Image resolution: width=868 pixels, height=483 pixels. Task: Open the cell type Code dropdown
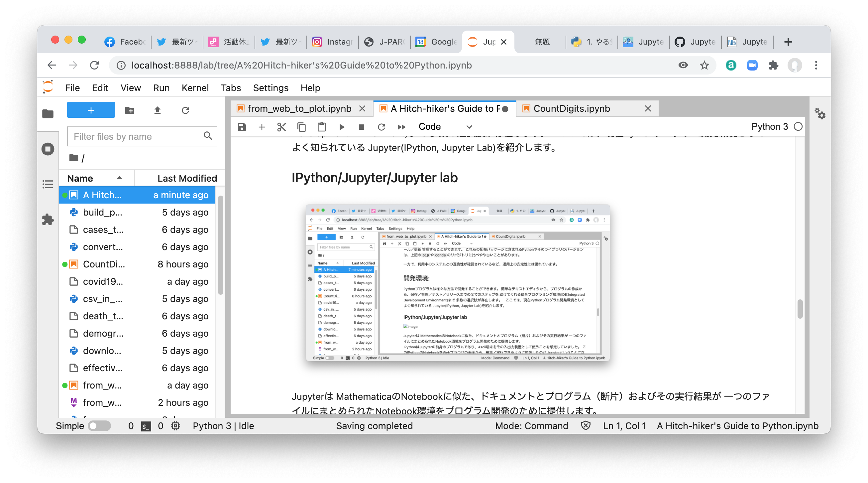pos(445,127)
